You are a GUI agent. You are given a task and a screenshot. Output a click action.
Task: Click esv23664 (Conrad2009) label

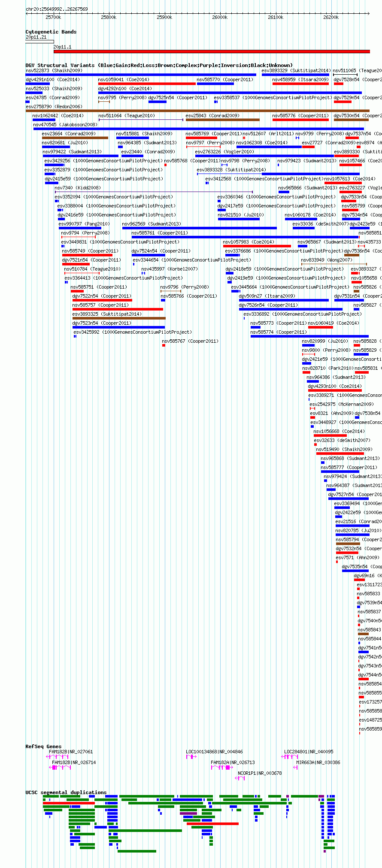point(69,134)
